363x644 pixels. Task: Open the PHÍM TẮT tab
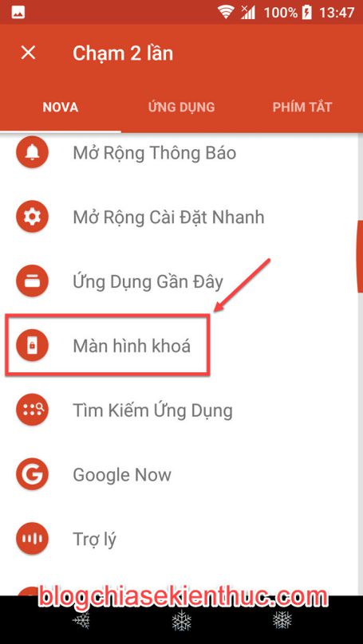pos(302,107)
